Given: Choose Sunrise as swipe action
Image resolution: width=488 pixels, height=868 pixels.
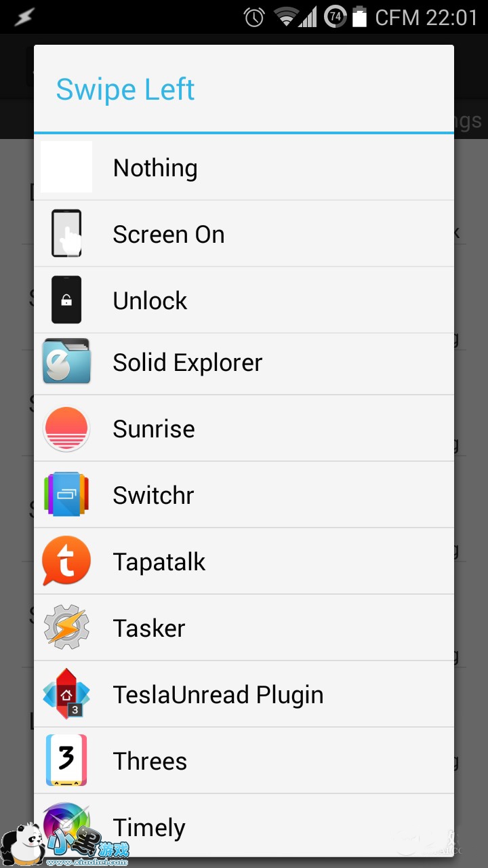Looking at the screenshot, I should (x=154, y=429).
